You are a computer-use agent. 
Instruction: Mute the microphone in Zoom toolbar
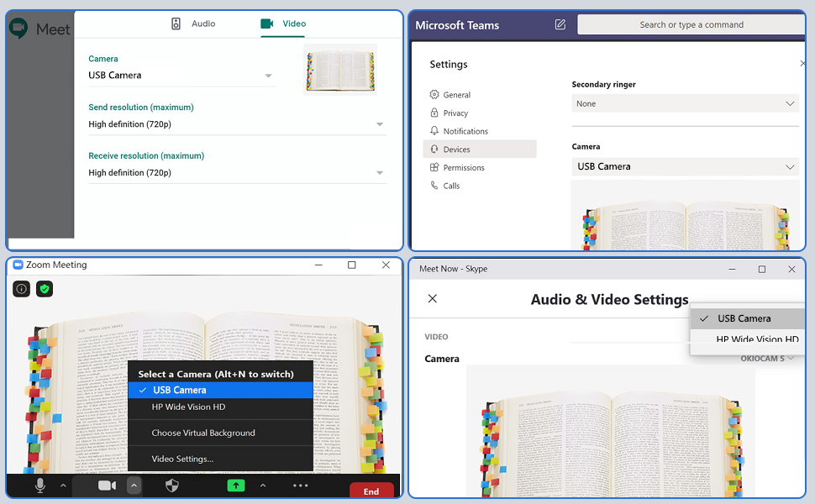39,486
